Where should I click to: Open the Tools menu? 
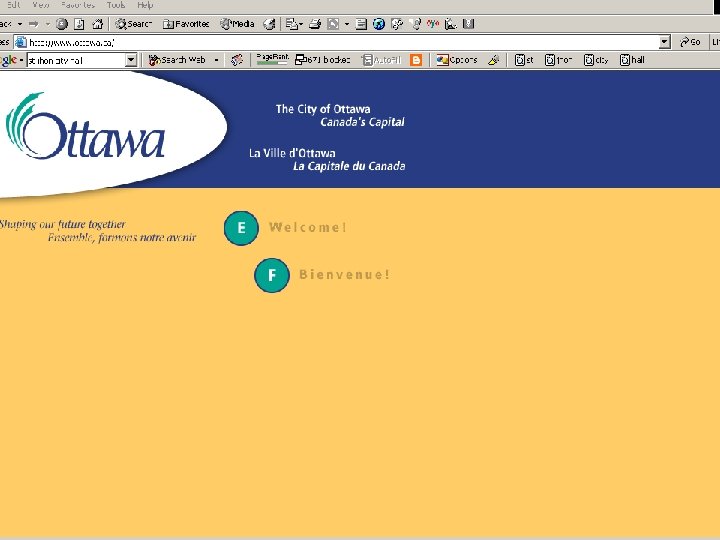point(116,5)
